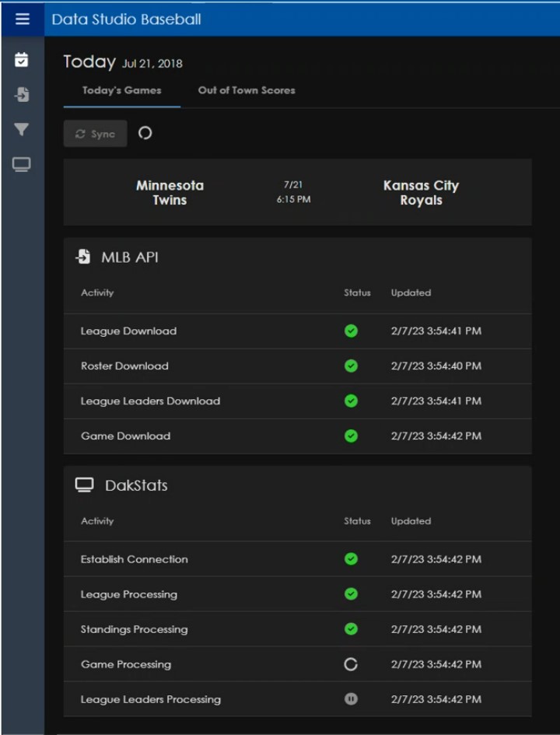560x735 pixels.
Task: Switch to Out of Town Scores tab
Action: pos(247,90)
